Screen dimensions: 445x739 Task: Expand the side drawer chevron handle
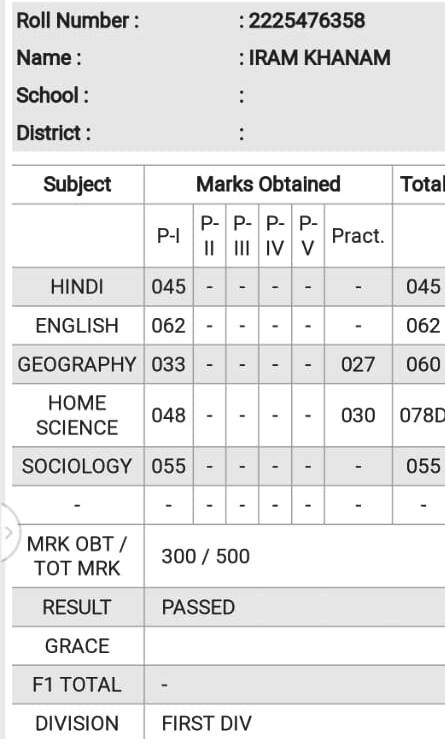click(8, 532)
